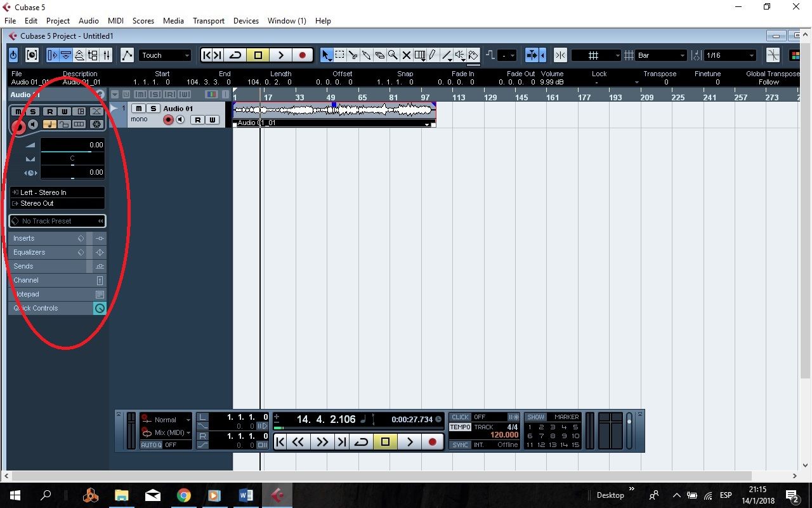Viewport: 812px width, 508px height.
Task: Open snap type grid dropdown
Action: pos(596,55)
